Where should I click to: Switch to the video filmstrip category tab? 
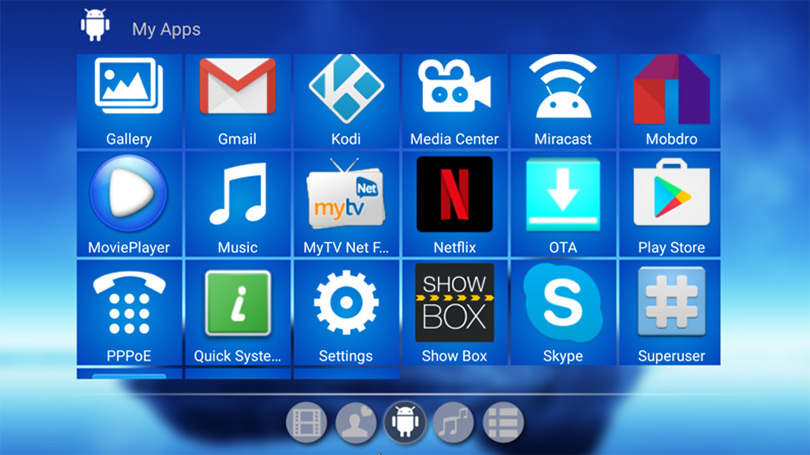click(306, 423)
